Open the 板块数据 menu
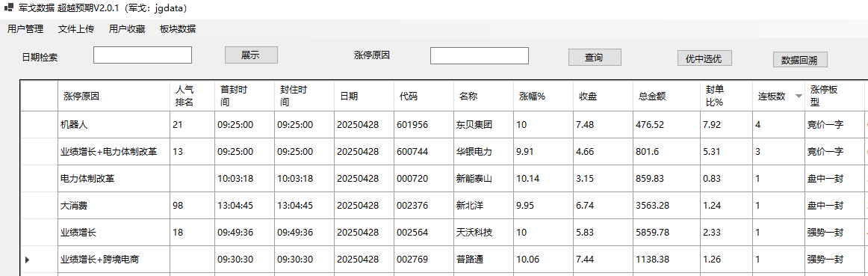The width and height of the screenshot is (868, 276). coord(178,29)
